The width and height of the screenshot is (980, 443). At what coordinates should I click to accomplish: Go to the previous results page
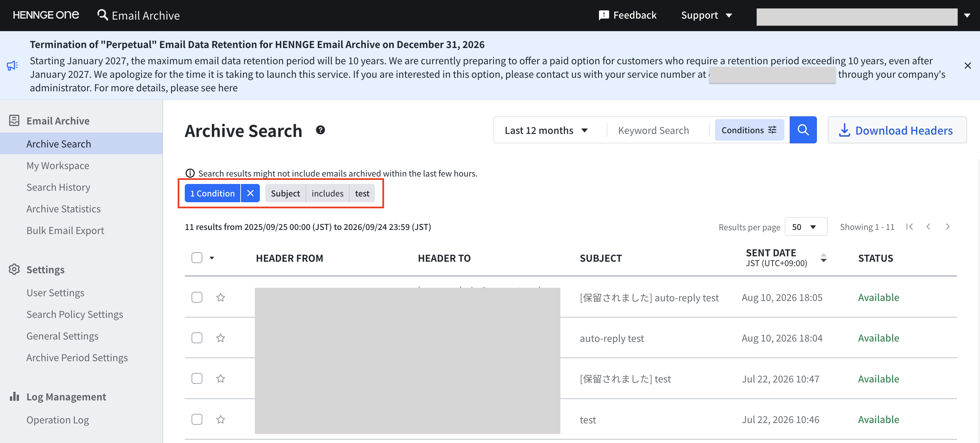coord(928,227)
